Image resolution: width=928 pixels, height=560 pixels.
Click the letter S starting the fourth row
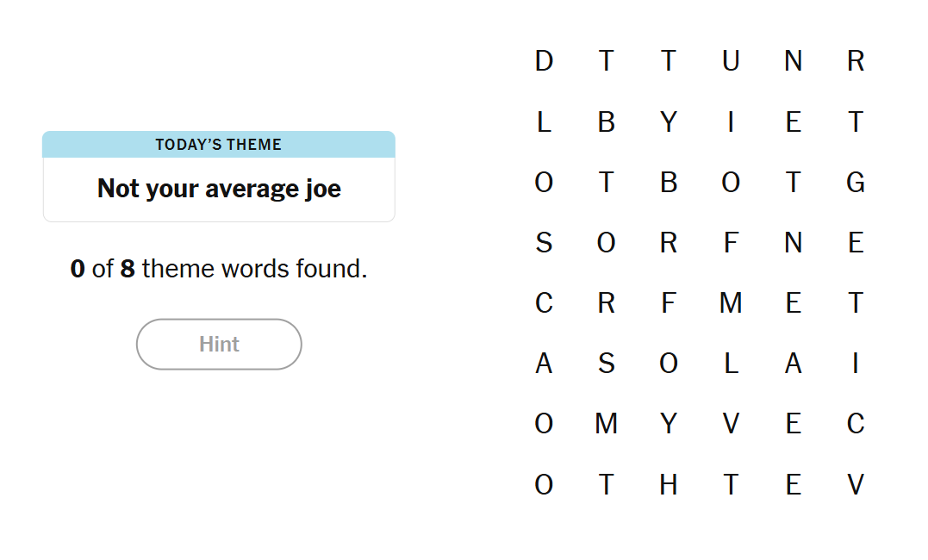(x=544, y=243)
